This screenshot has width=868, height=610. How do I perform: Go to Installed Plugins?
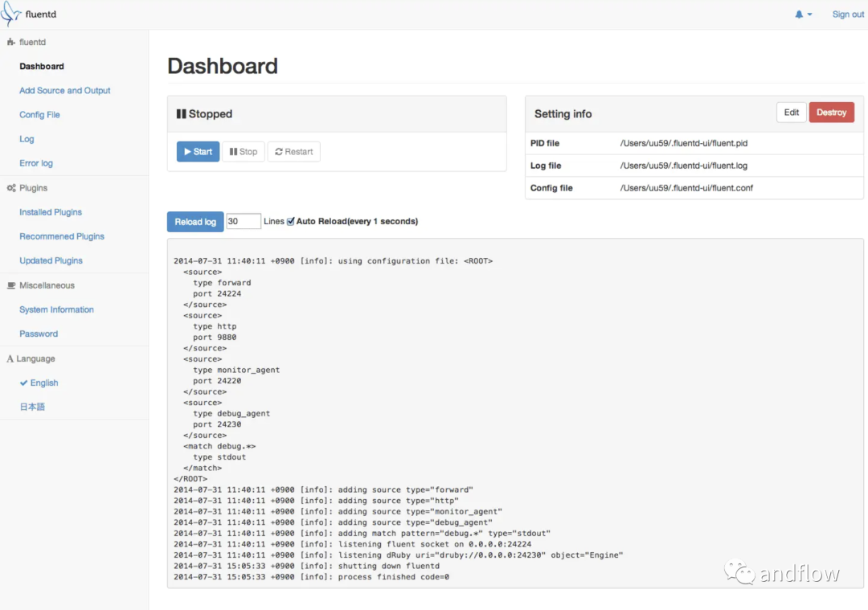click(51, 212)
